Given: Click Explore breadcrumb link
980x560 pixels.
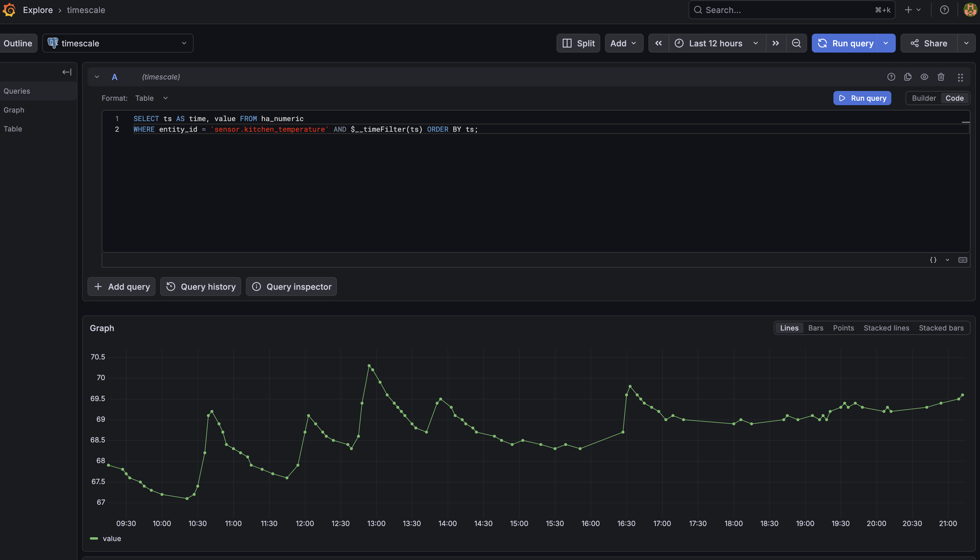Looking at the screenshot, I should click(x=38, y=10).
